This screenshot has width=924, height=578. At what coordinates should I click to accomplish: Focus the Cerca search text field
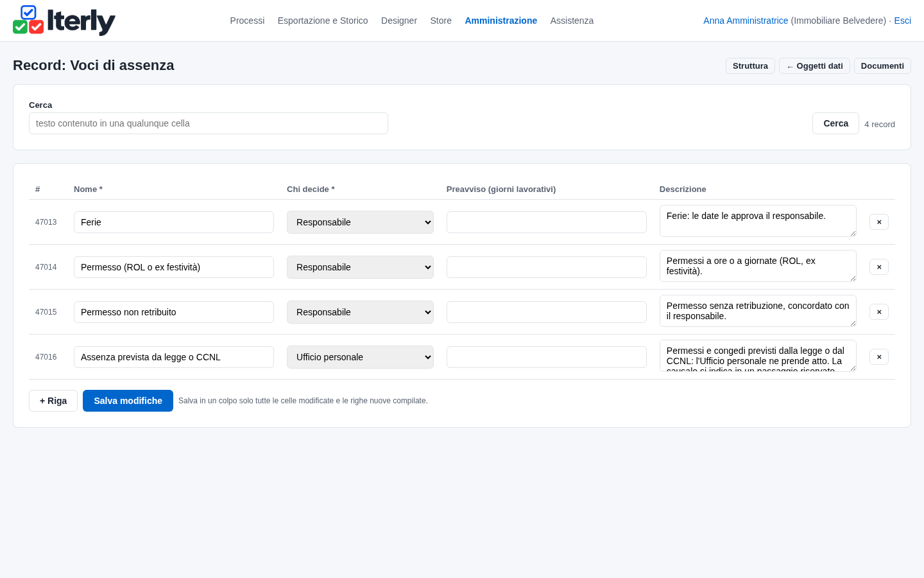point(209,123)
